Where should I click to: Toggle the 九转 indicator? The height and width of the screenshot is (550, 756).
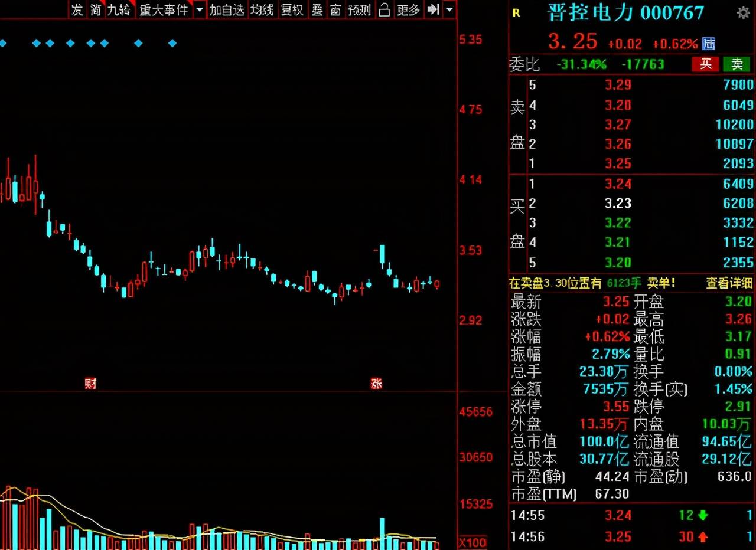[x=118, y=9]
